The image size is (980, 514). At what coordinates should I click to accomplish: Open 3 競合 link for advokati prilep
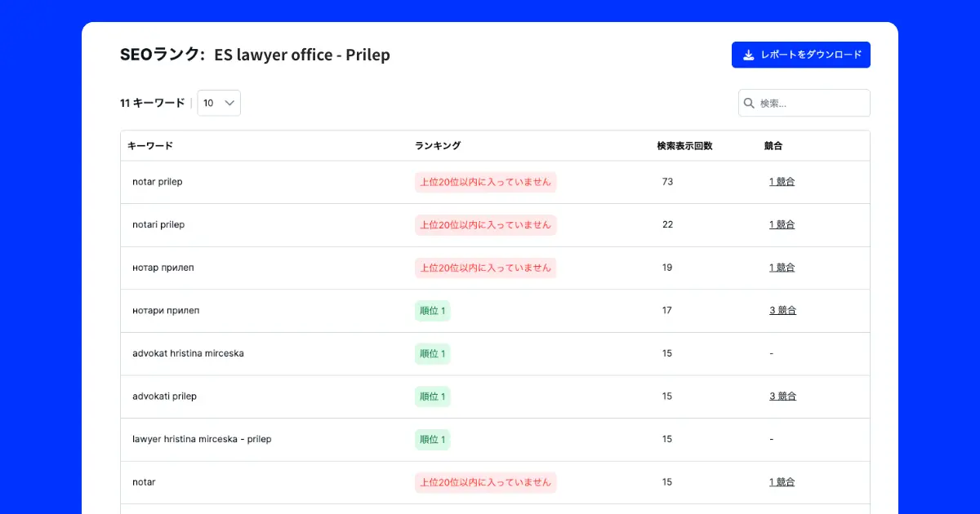point(782,397)
